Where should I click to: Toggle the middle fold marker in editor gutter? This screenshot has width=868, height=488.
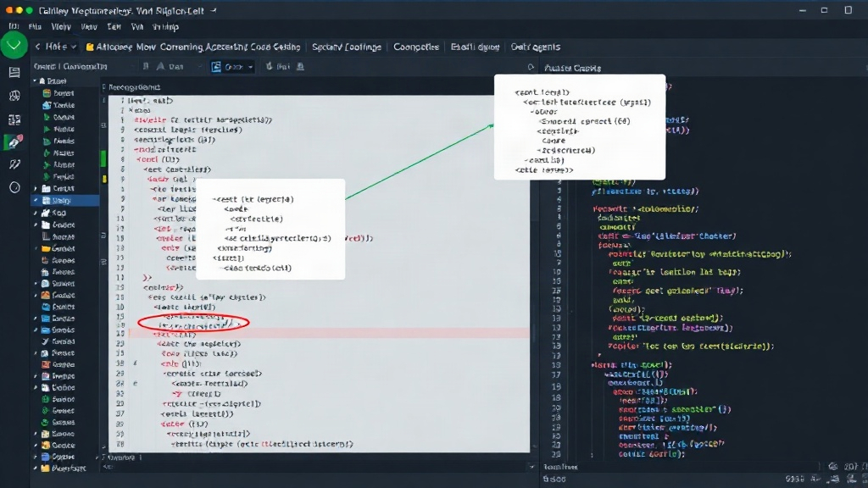click(103, 236)
